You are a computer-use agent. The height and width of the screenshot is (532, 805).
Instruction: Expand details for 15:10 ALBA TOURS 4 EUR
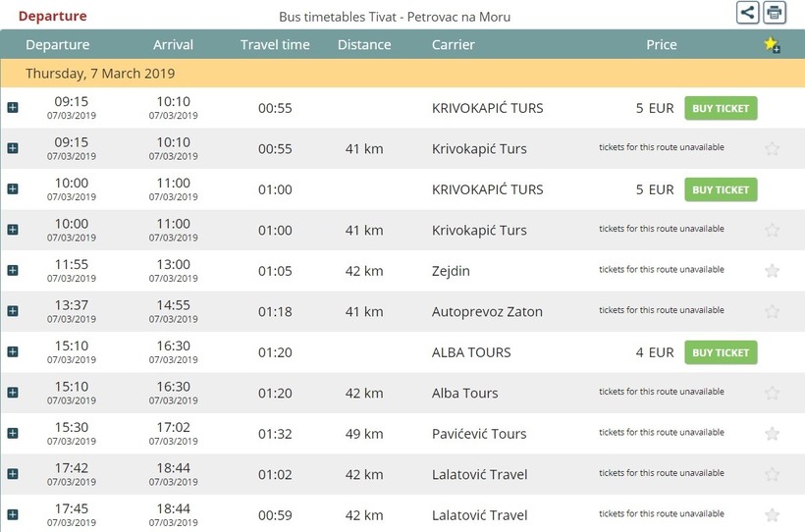[13, 352]
